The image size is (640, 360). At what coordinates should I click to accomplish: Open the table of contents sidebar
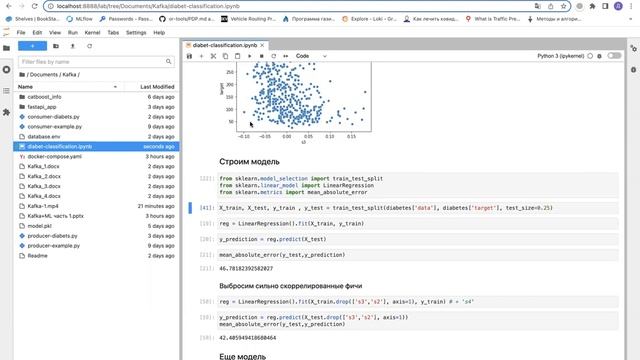click(x=6, y=91)
